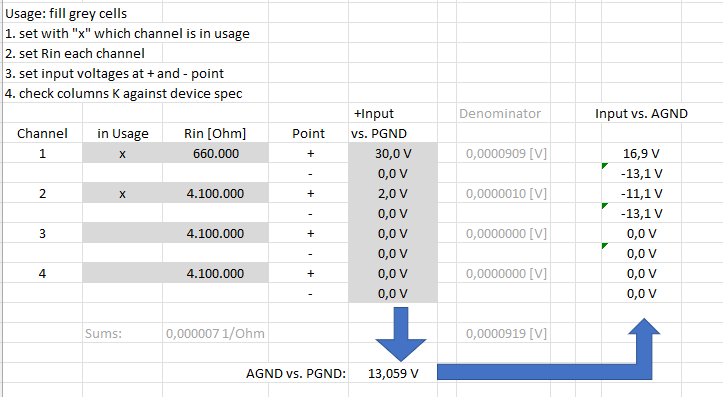The image size is (723, 397).
Task: Click the instruction '1. set with "x" which channel is in usage'
Action: (127, 33)
